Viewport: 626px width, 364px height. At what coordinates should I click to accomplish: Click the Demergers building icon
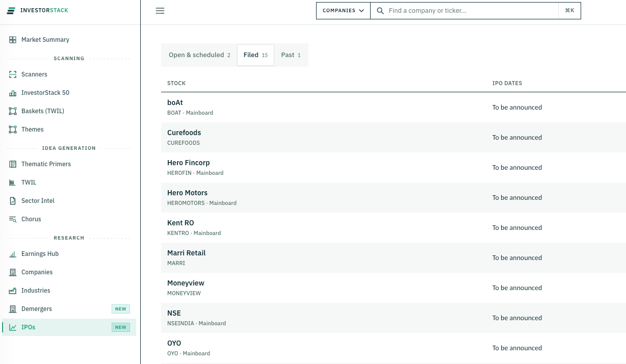pos(13,309)
